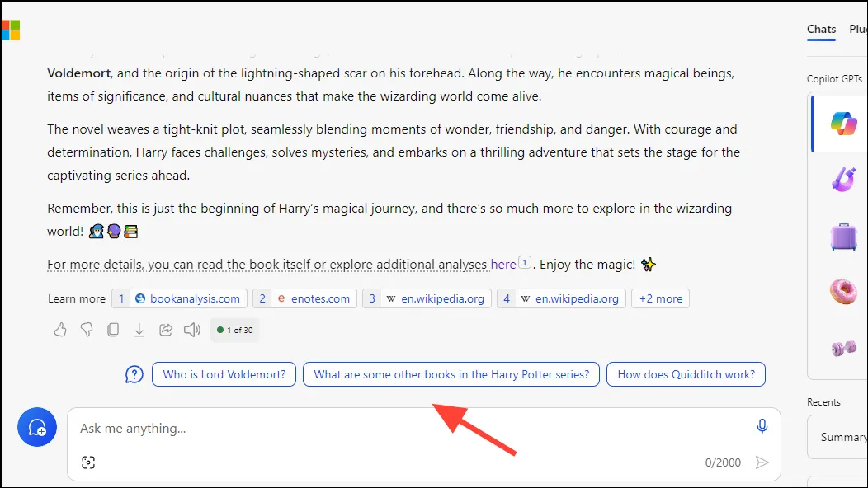Add an image with the visual search icon
Screen dimensions: 868x488
[x=88, y=462]
